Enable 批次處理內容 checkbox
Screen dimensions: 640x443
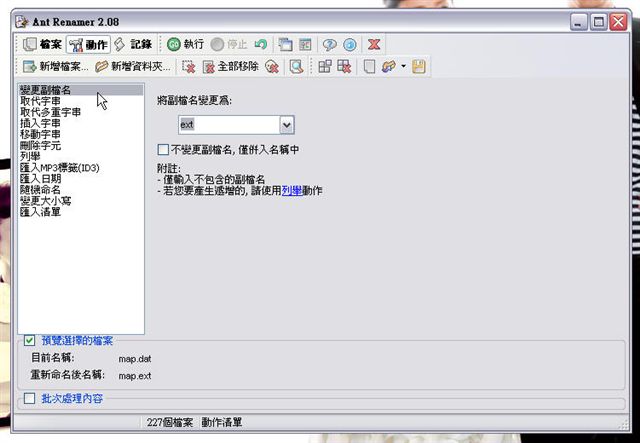[x=29, y=398]
